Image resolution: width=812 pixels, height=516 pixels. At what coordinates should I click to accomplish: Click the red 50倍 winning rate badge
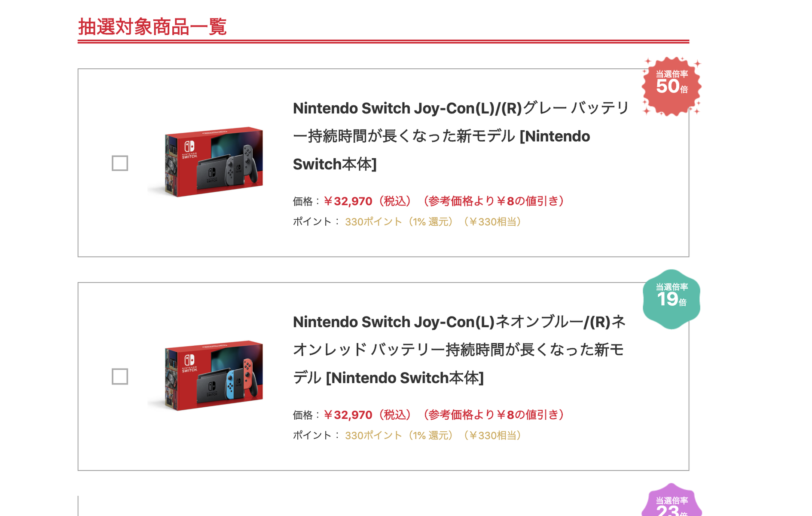point(672,86)
